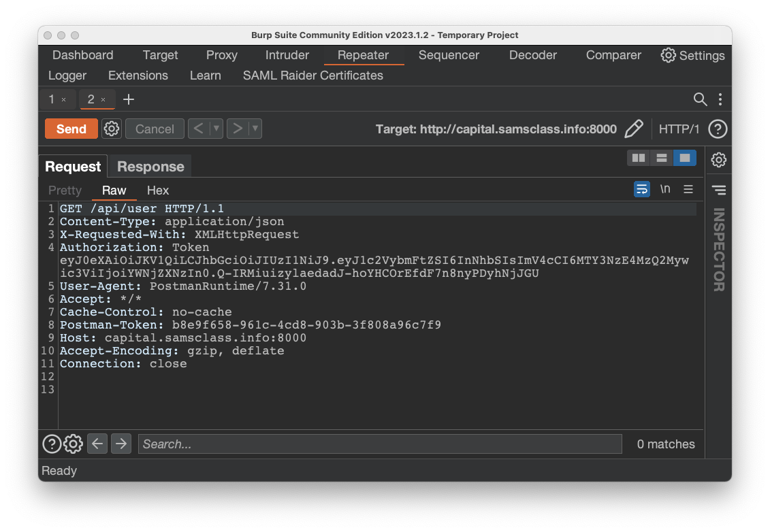Open the history-forward dropdown arrow
This screenshot has height=532, width=770.
click(255, 129)
